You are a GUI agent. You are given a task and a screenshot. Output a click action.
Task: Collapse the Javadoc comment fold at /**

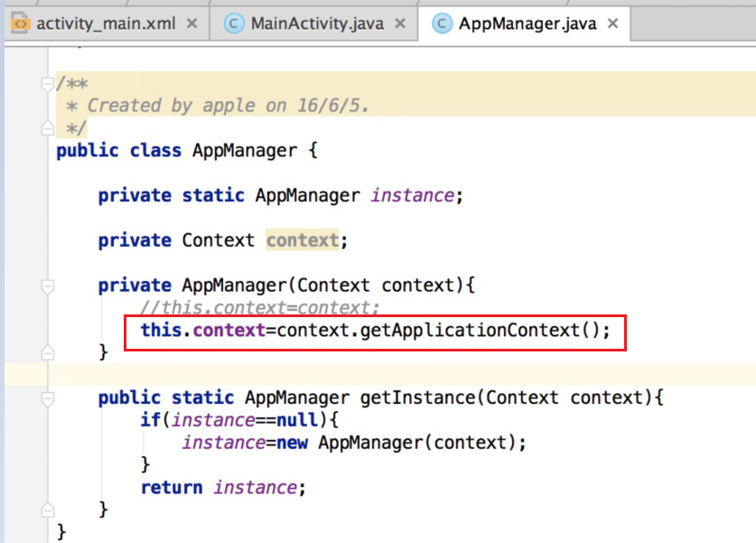point(47,84)
